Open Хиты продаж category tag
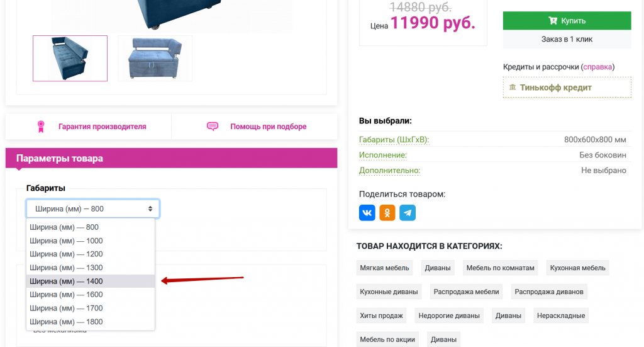Image resolution: width=644 pixels, height=347 pixels. click(x=381, y=316)
